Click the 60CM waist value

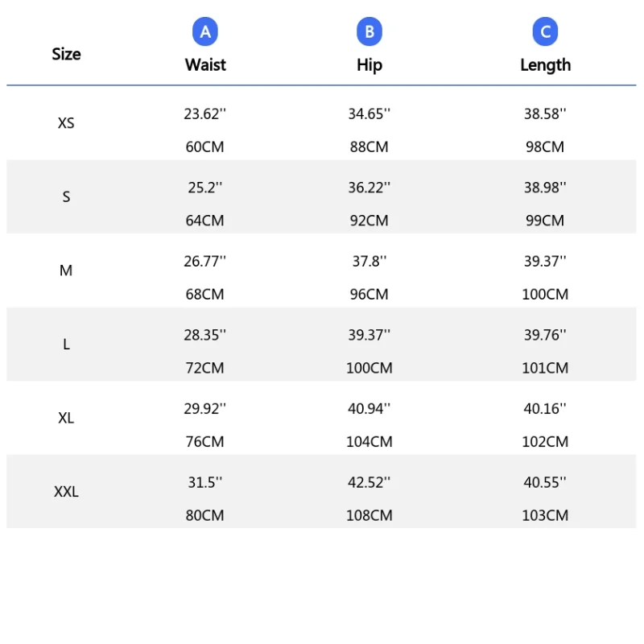(x=204, y=147)
